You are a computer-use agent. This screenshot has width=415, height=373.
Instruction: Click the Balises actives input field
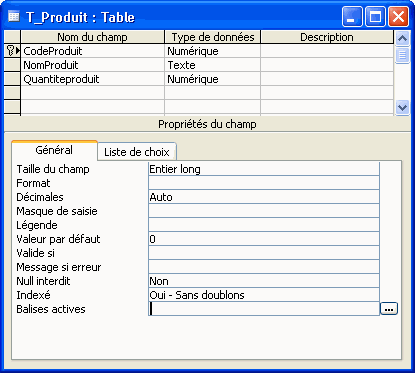(x=264, y=309)
